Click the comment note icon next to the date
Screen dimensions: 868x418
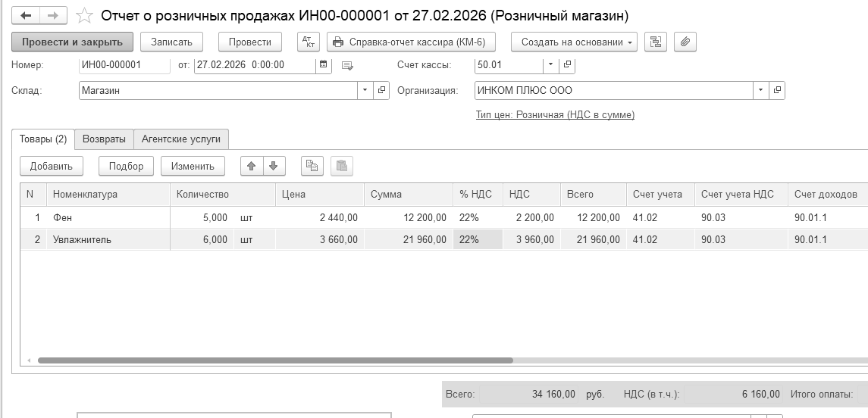347,65
